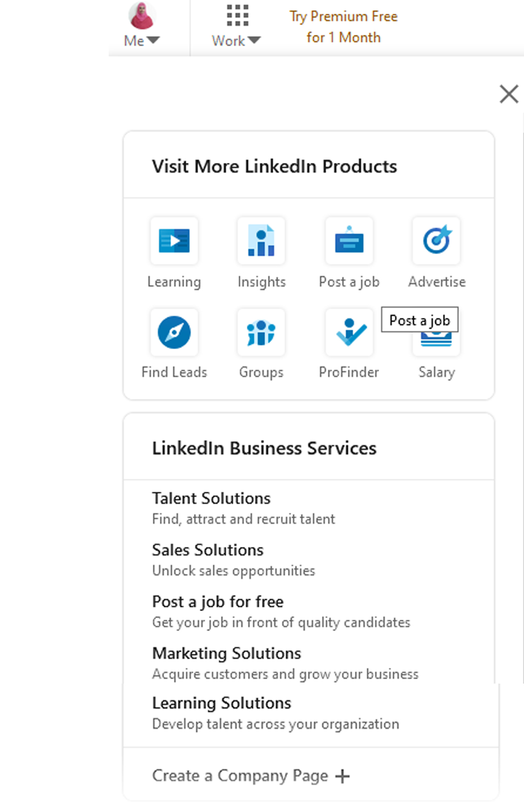Go to Marketing Solutions
Viewport: 524px width, 812px height.
click(x=226, y=653)
